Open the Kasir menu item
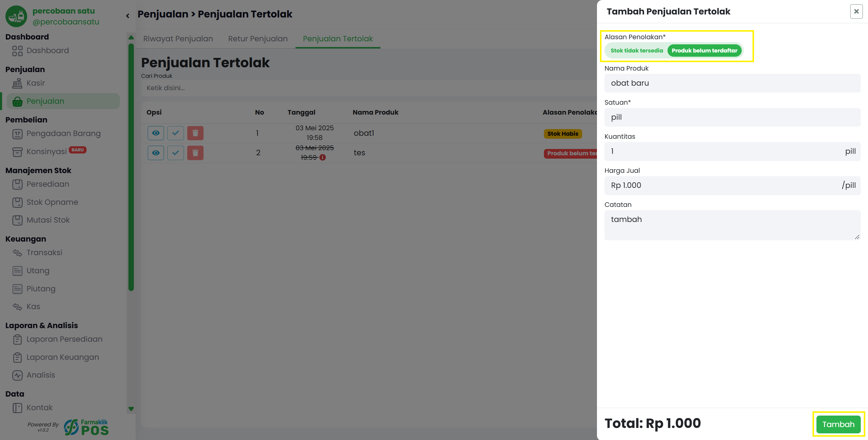The width and height of the screenshot is (868, 440). 36,83
